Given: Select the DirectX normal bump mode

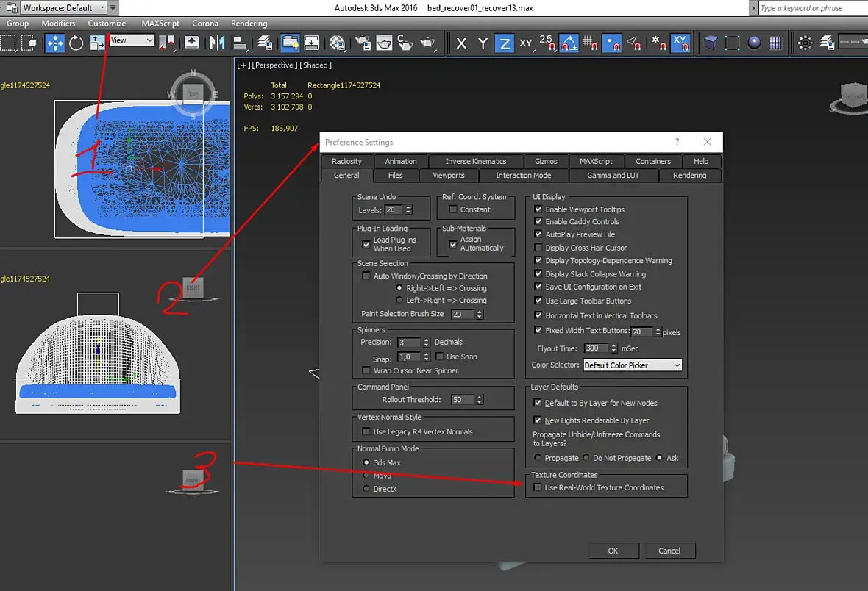Looking at the screenshot, I should (x=367, y=489).
